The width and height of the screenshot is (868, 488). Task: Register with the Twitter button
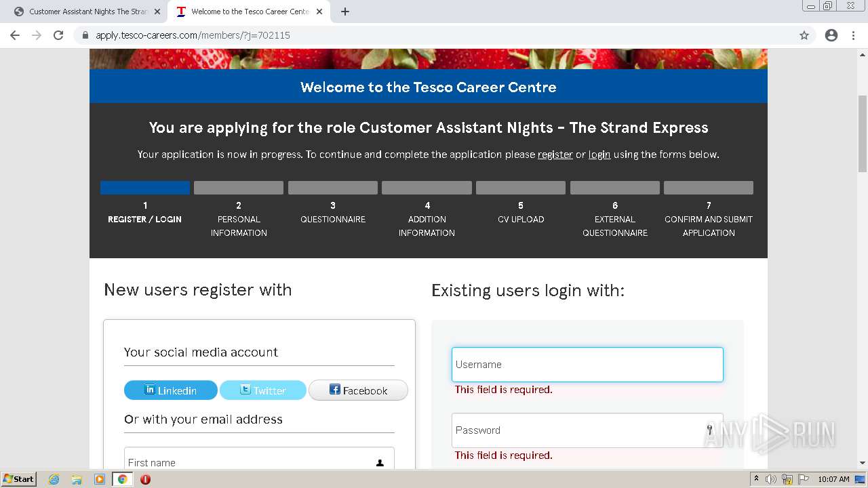(263, 390)
